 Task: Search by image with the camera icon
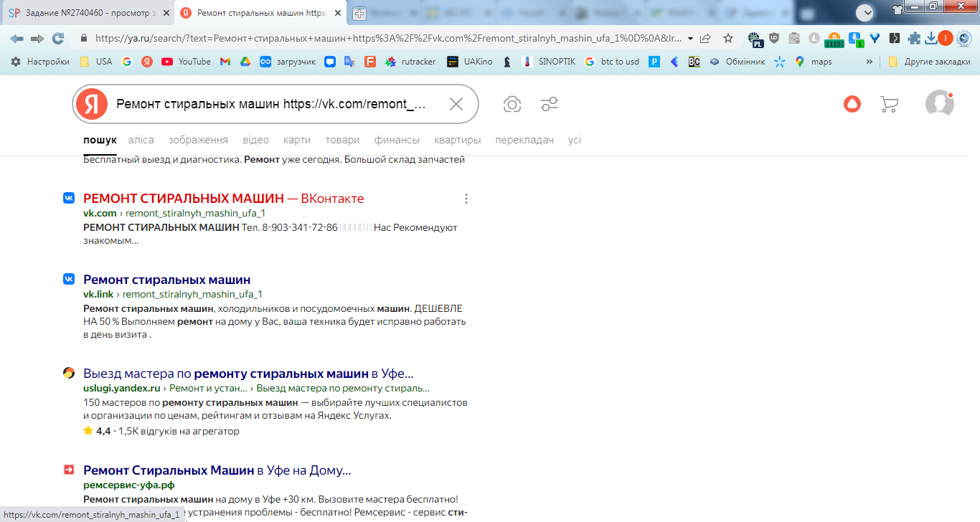(x=512, y=104)
